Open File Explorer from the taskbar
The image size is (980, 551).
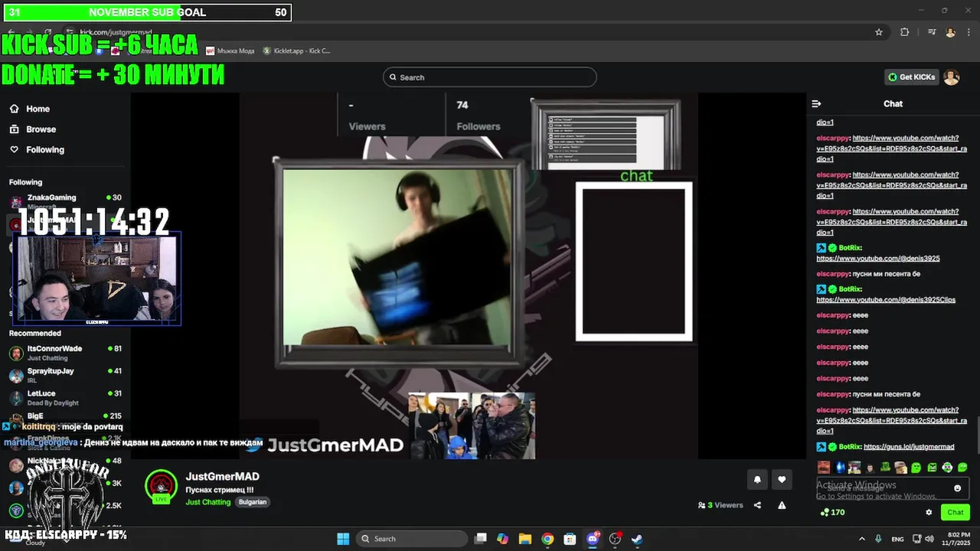[524, 539]
